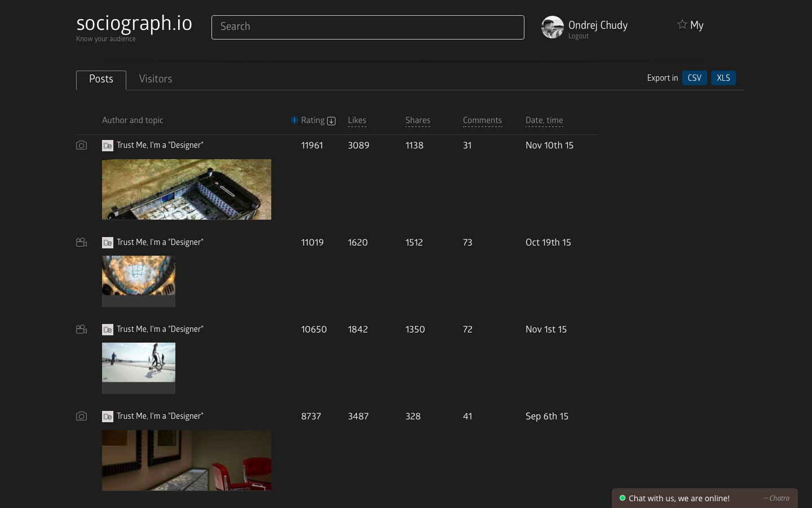The image size is (812, 508).
Task: Open the dome ceiling video thumbnail
Action: click(x=139, y=281)
